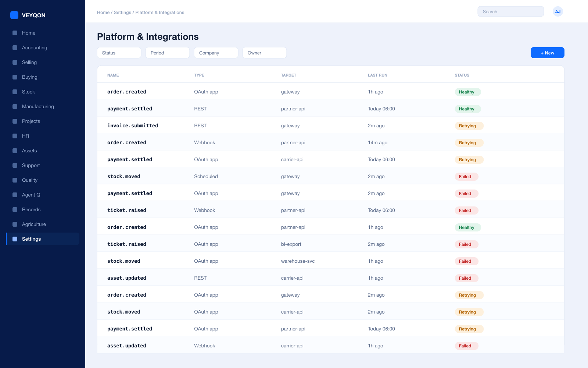The image size is (588, 368).
Task: Click Retrying badge on invoice.submitted row
Action: (x=469, y=126)
